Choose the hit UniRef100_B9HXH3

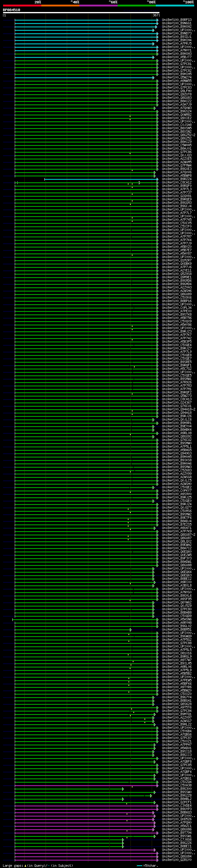(177, 54)
